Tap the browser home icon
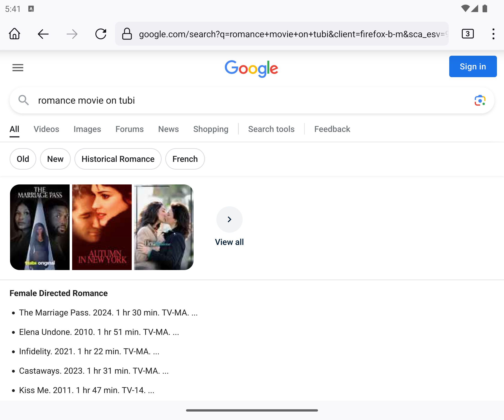Image resolution: width=504 pixels, height=420 pixels. click(14, 34)
